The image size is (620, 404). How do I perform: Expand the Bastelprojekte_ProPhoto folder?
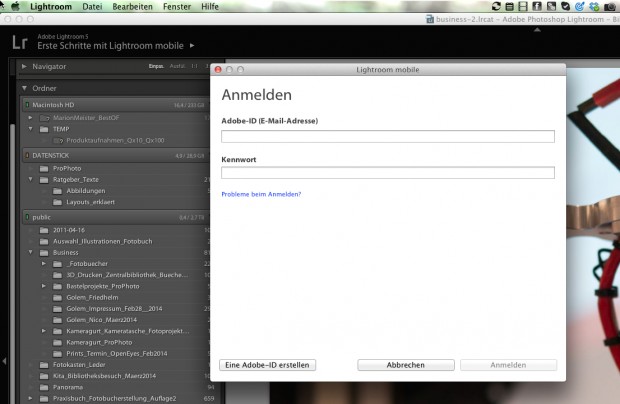coord(44,286)
